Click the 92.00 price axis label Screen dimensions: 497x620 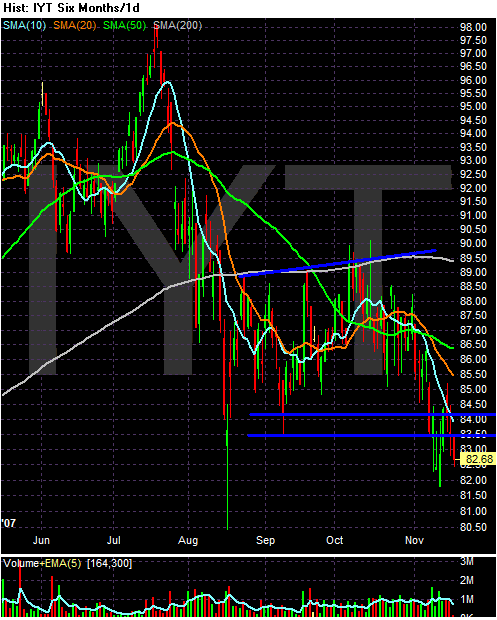click(473, 188)
